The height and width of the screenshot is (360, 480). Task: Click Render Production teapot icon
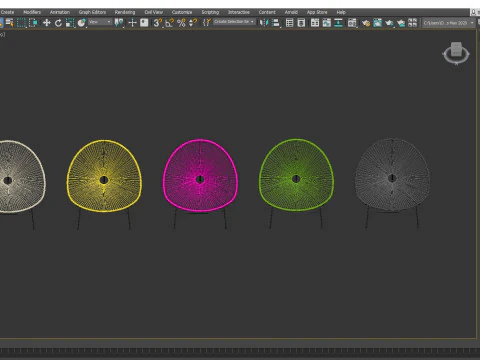389,23
